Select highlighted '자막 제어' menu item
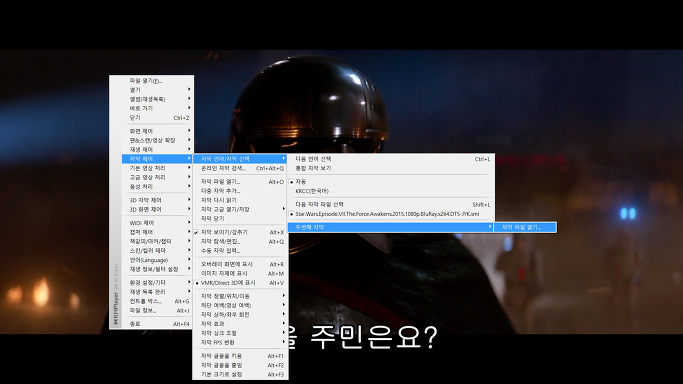 coord(157,159)
